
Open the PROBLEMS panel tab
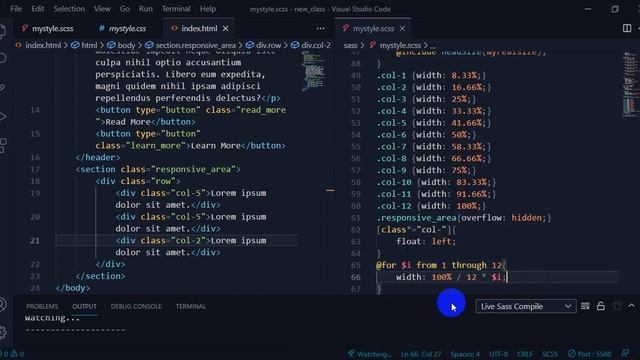[42, 306]
